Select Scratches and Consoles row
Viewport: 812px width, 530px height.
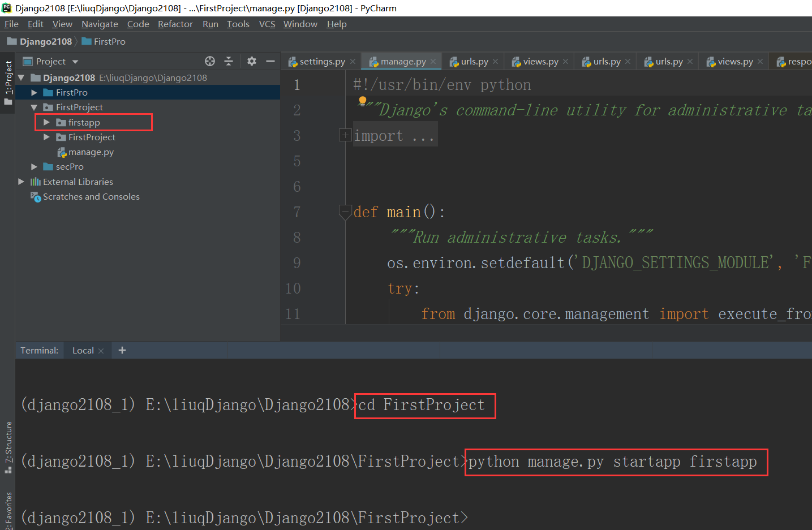148,196
